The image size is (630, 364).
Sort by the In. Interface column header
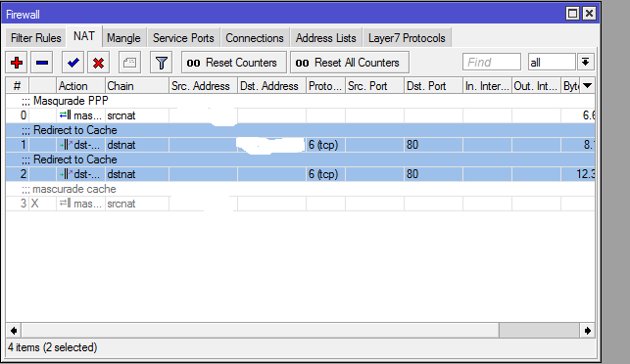pos(487,86)
